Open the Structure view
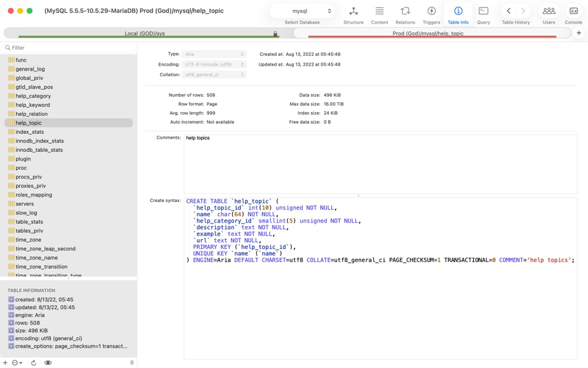 pyautogui.click(x=353, y=15)
